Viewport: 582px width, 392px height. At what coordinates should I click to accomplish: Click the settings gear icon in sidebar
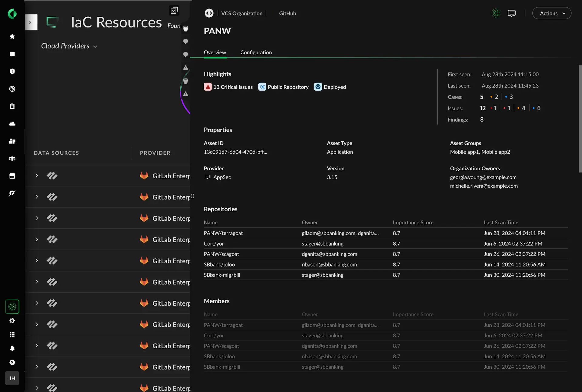point(12,320)
